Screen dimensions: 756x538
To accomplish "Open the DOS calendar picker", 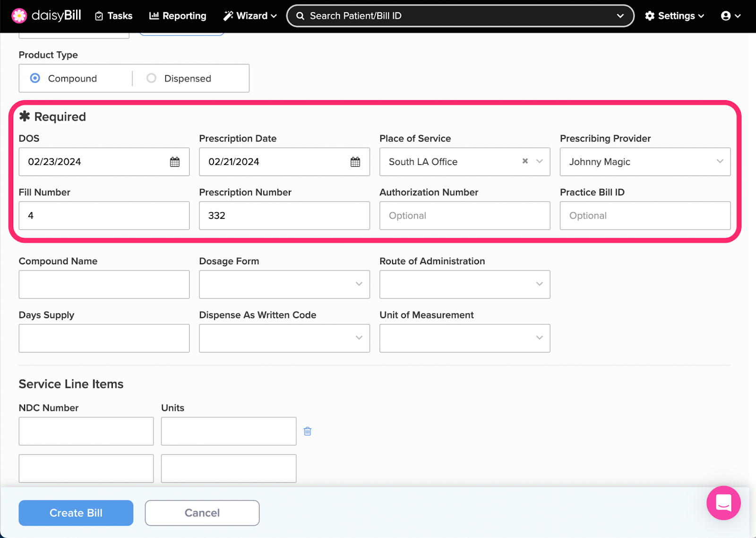I will [x=175, y=162].
